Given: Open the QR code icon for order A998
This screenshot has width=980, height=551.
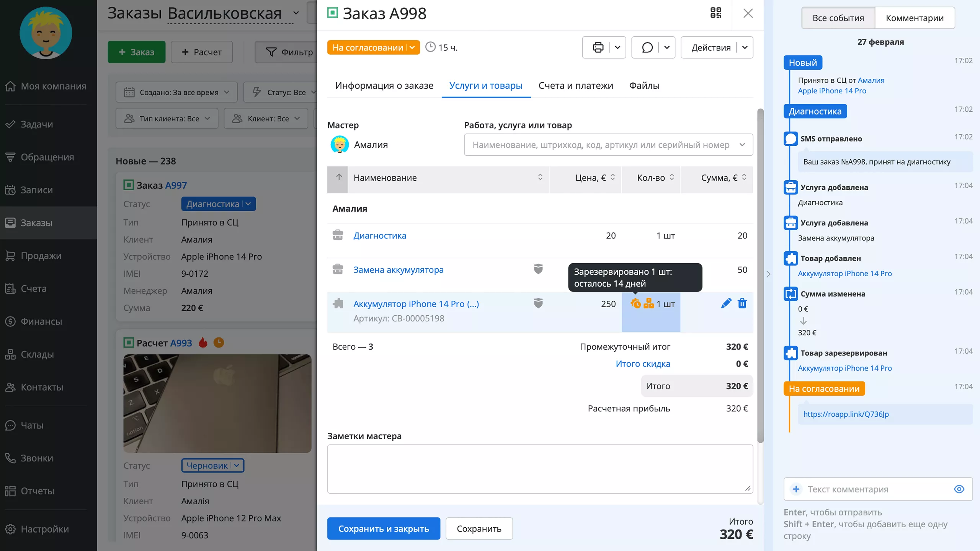Looking at the screenshot, I should [716, 13].
